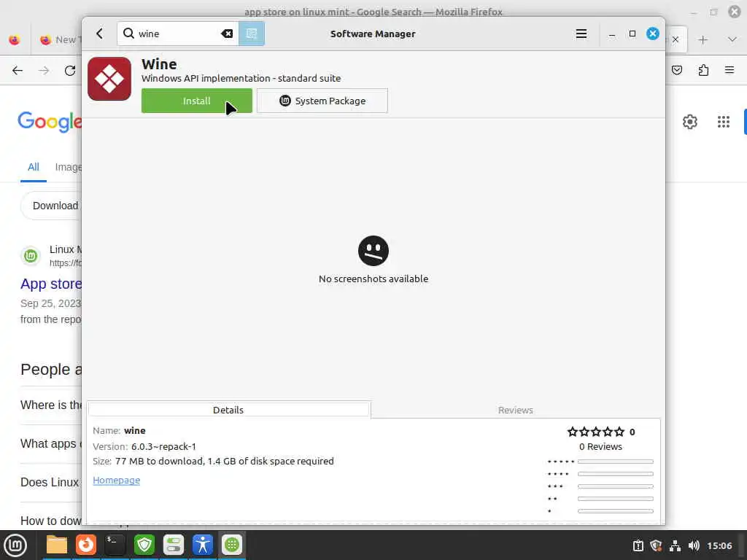Click the clipboard notification tray icon
Image resolution: width=747 pixels, height=560 pixels.
pos(638,545)
